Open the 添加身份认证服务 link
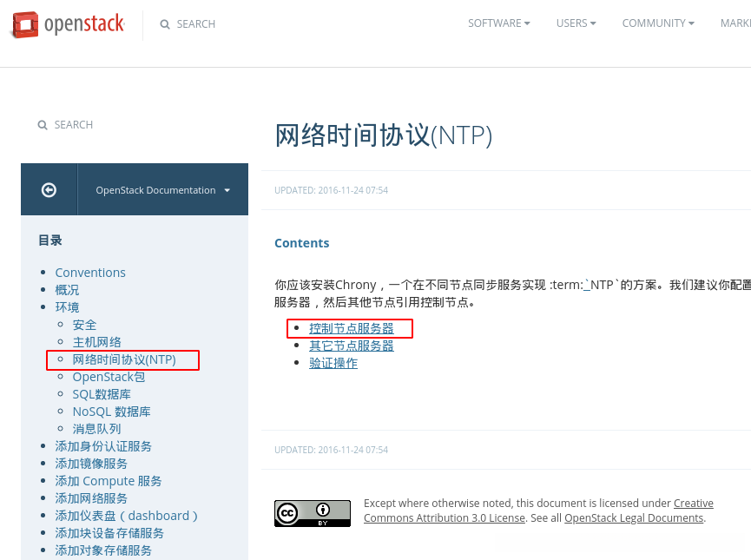Image resolution: width=751 pixels, height=560 pixels. (x=103, y=446)
